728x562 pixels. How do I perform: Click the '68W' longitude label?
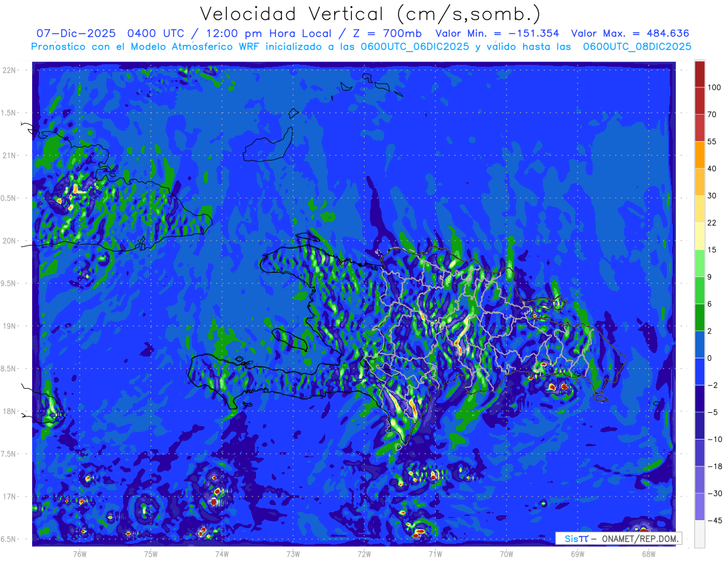click(649, 554)
